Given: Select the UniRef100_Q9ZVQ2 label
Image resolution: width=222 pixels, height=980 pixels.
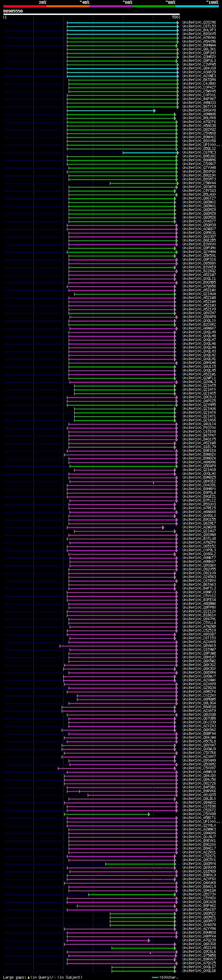Looking at the screenshot, I should coord(199,130).
